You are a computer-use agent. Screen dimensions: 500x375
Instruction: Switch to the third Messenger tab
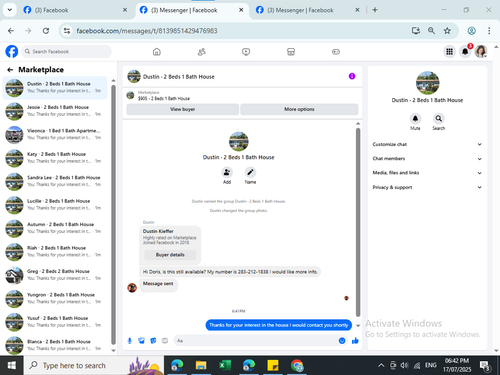307,10
